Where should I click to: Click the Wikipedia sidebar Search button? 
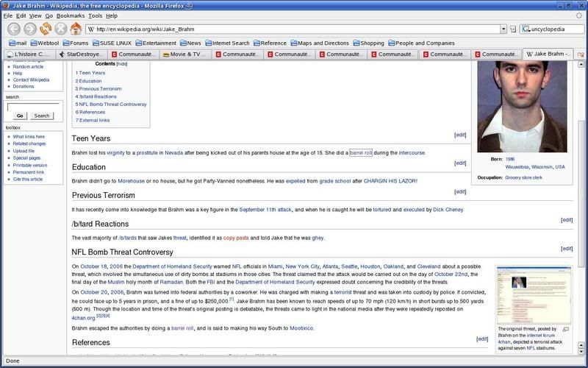pos(42,116)
